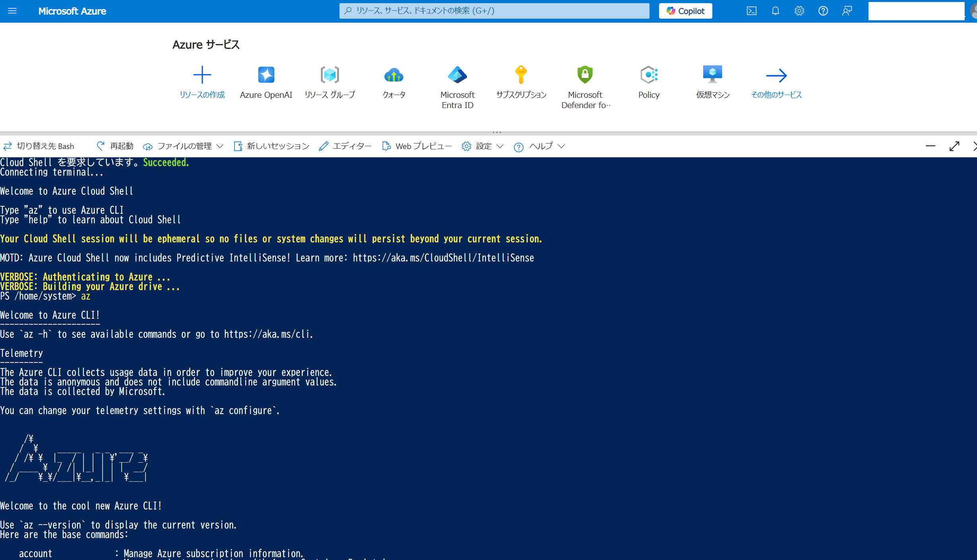Click リソースの作成 link text
Viewport: 977px width, 560px height.
[202, 95]
